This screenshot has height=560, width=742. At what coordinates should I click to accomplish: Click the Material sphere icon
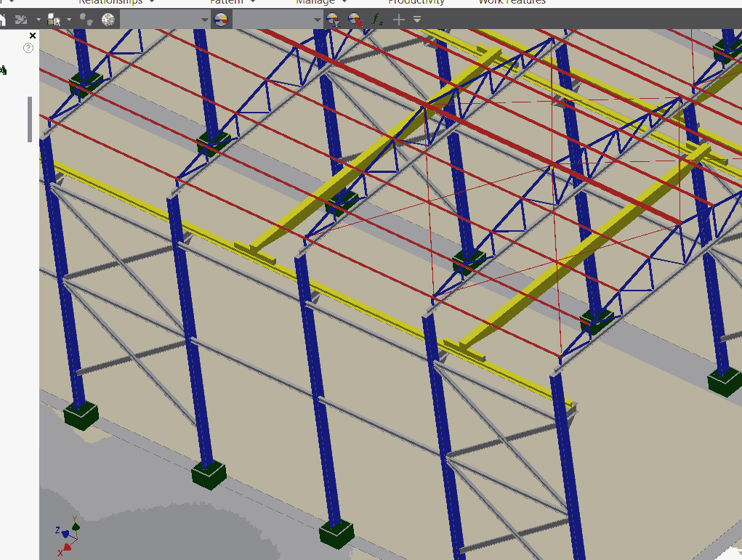coord(108,20)
